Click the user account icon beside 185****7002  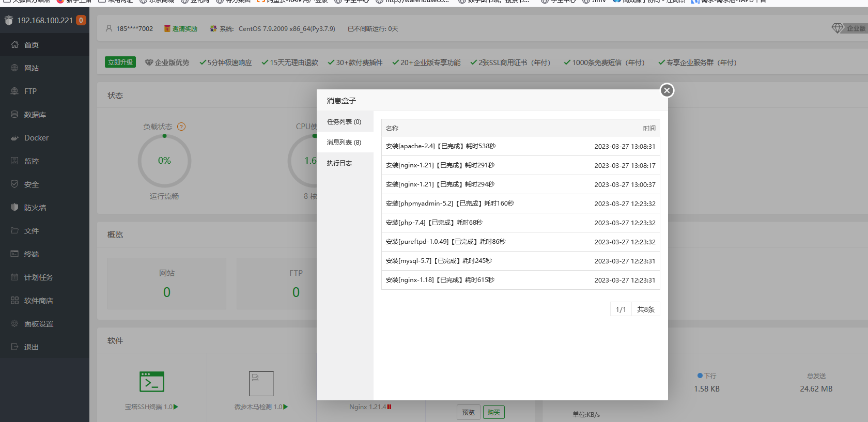click(109, 28)
